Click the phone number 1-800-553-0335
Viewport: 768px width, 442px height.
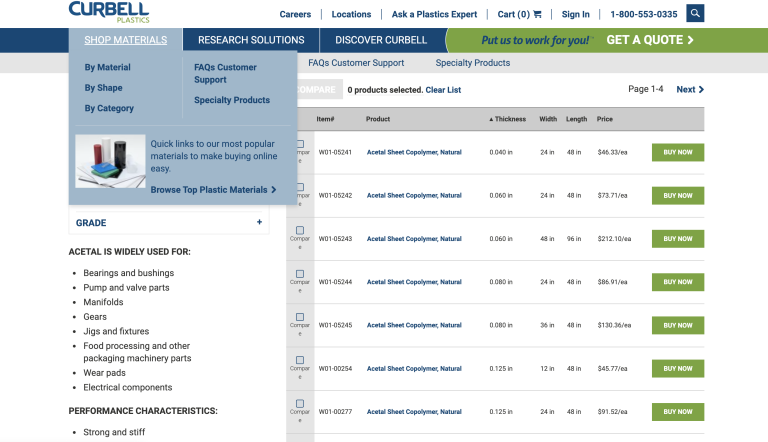(x=644, y=14)
